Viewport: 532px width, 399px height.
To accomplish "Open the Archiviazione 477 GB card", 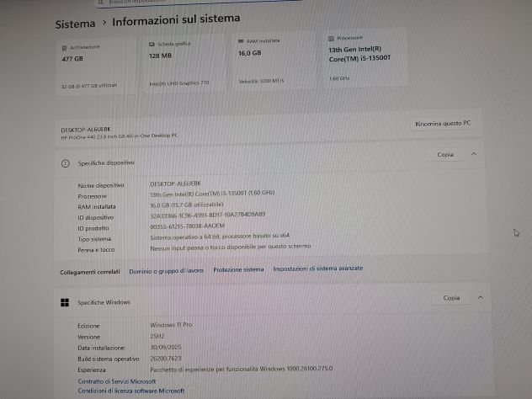I will [96, 66].
